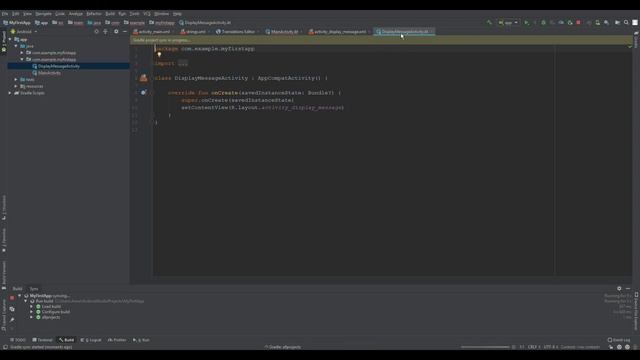Open the Terminal tool window button
The image size is (640, 360).
click(42, 340)
